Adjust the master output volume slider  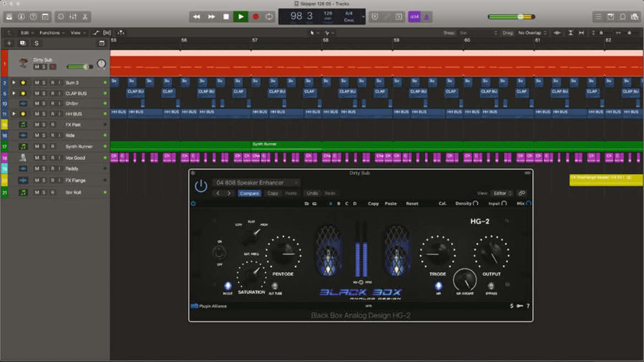pyautogui.click(x=512, y=17)
